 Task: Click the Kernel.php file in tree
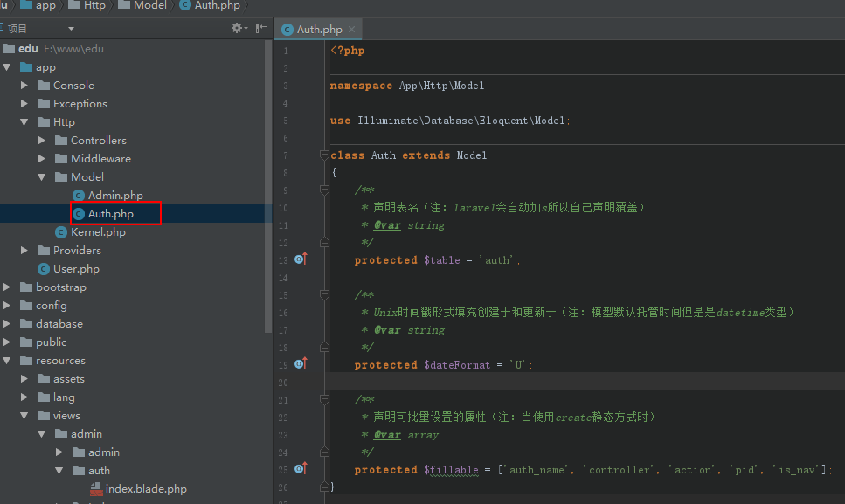[x=97, y=232]
